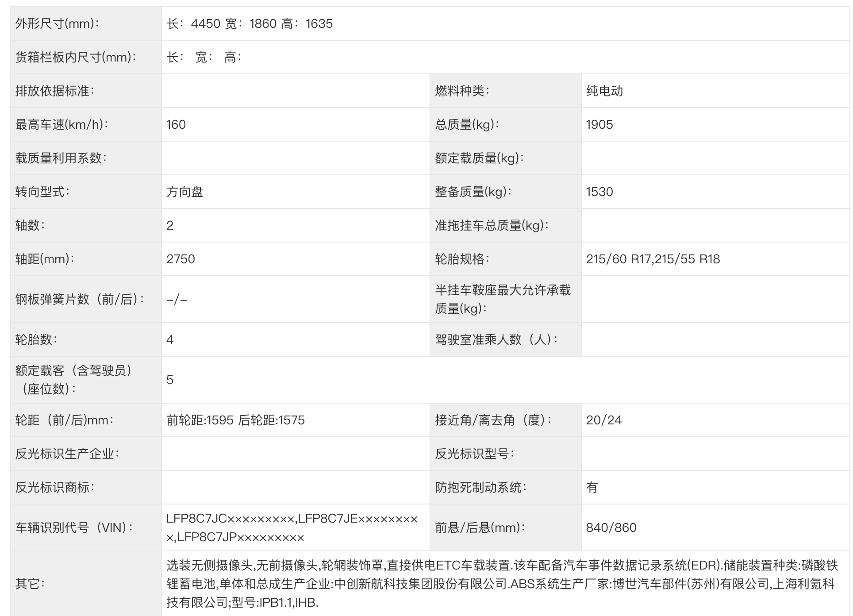Click tire spec 215/60 R17,215/55 R18

[653, 259]
